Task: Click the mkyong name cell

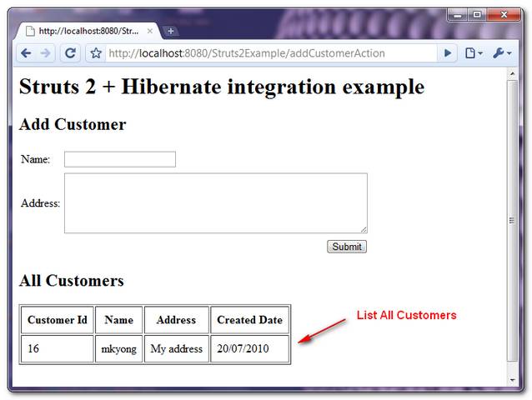Action: 118,348
